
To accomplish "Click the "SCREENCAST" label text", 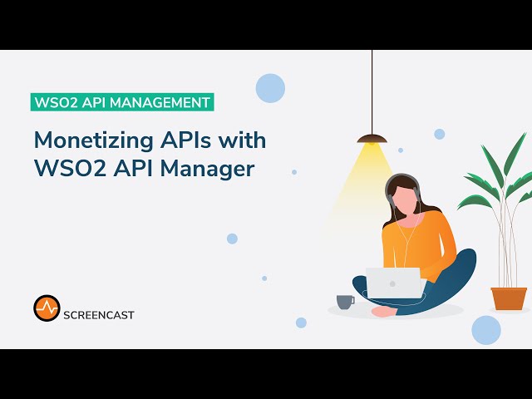I will point(99,315).
